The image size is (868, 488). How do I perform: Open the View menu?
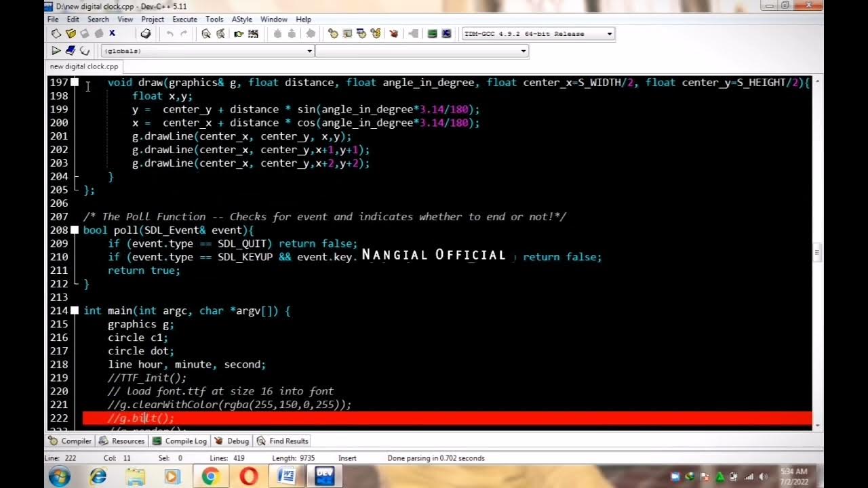[125, 19]
